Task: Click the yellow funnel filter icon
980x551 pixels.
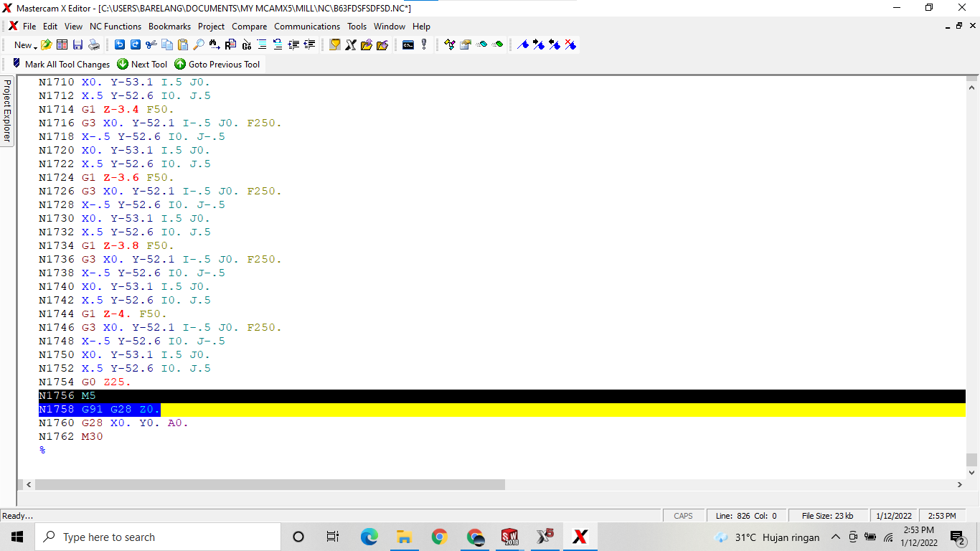Action: click(x=335, y=44)
